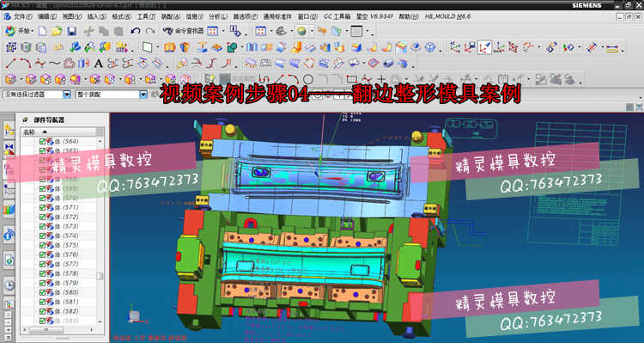Uncheck the 体 (581) checkbox
Viewport: 644px width, 343px height.
(x=42, y=302)
